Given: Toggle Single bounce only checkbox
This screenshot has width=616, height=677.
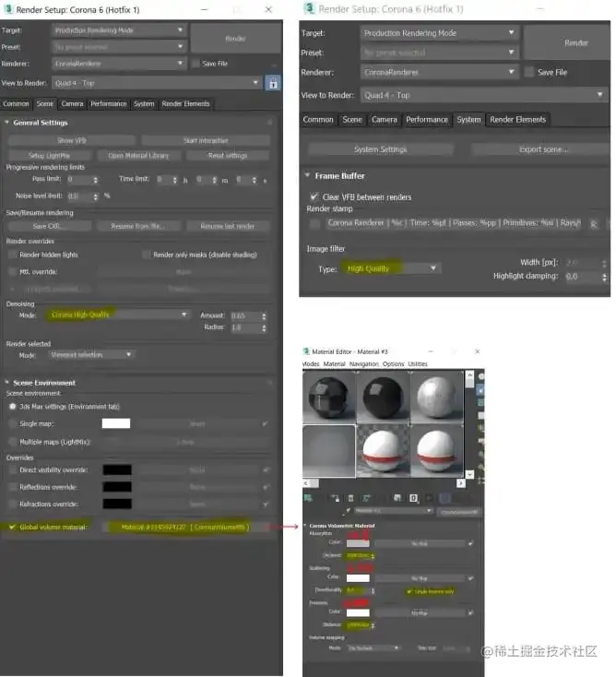Looking at the screenshot, I should click(409, 591).
